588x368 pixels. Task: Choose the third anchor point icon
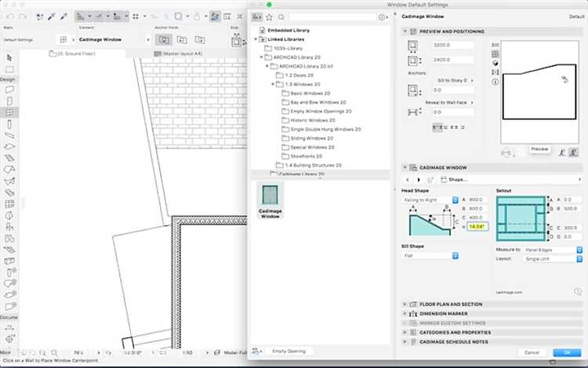pos(200,39)
